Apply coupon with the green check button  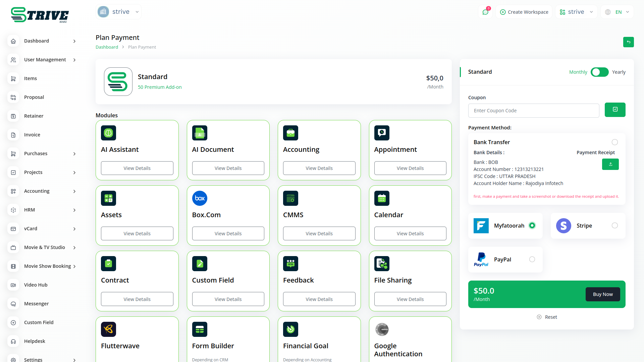pos(615,110)
